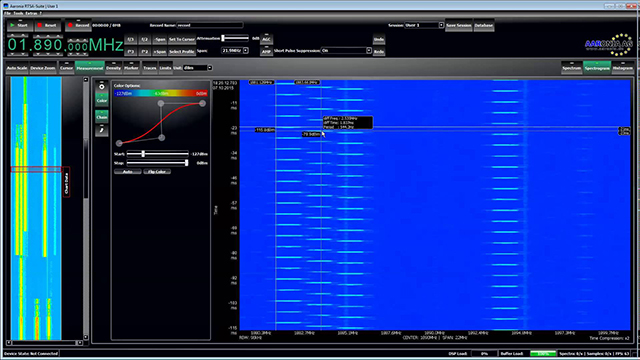Toggle the Density display button
This screenshot has width=640, height=360.
click(x=113, y=68)
